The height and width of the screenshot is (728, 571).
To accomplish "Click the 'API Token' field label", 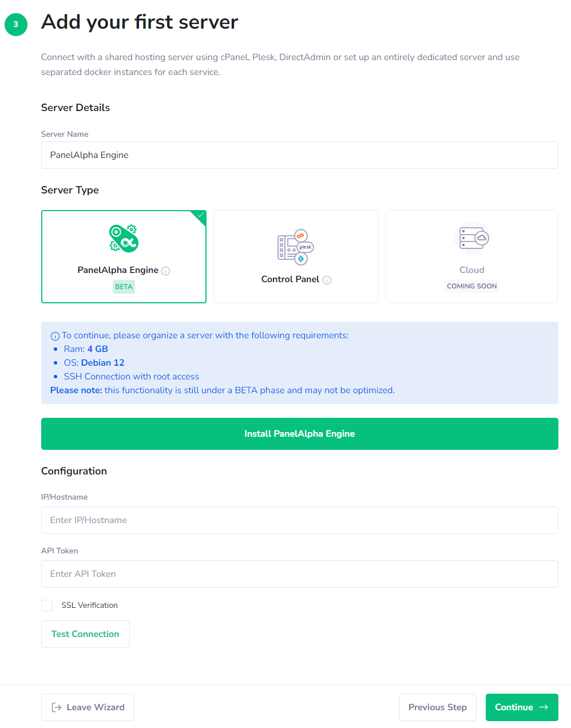I will coord(60,551).
